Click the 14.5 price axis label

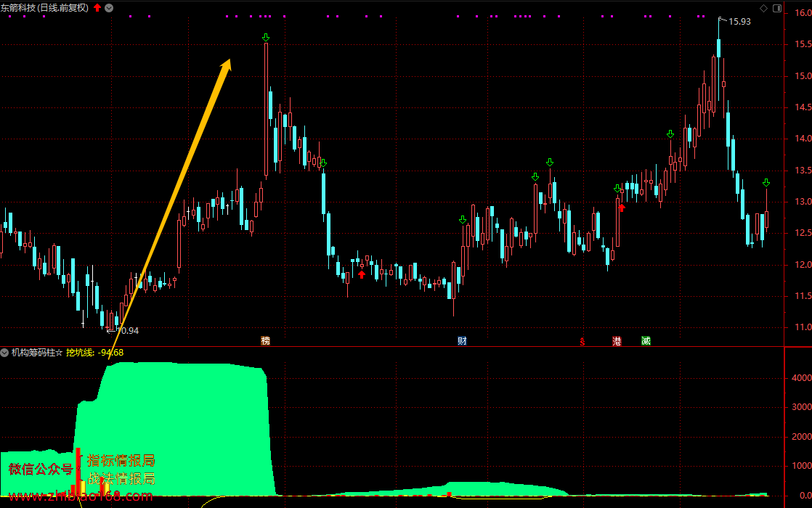pyautogui.click(x=803, y=107)
